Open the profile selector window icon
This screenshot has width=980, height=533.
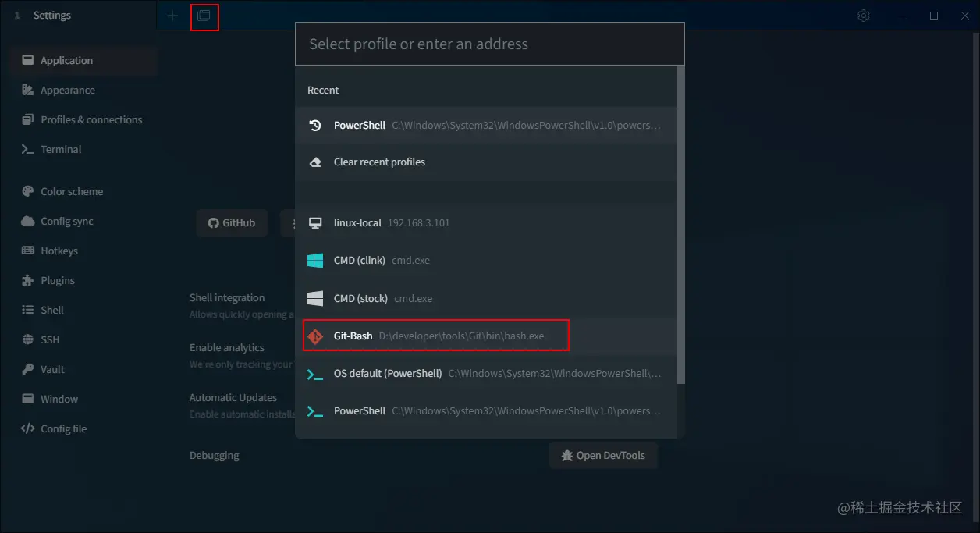point(204,16)
